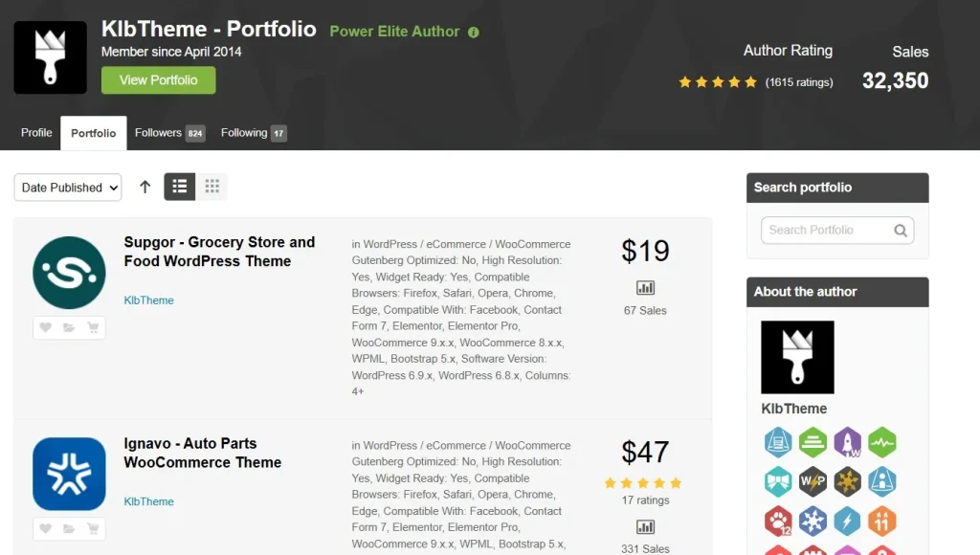Click the rocket badge in author sidebar
The width and height of the screenshot is (980, 555).
coord(847,443)
